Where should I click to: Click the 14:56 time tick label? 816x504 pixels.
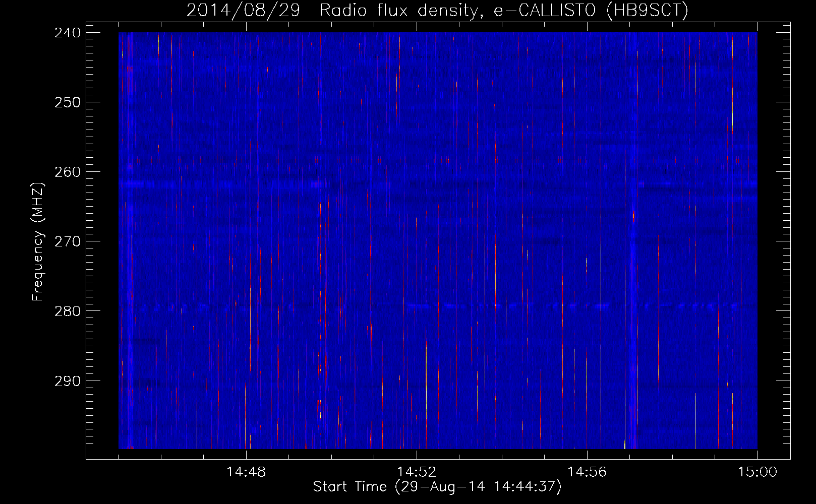pos(587,472)
